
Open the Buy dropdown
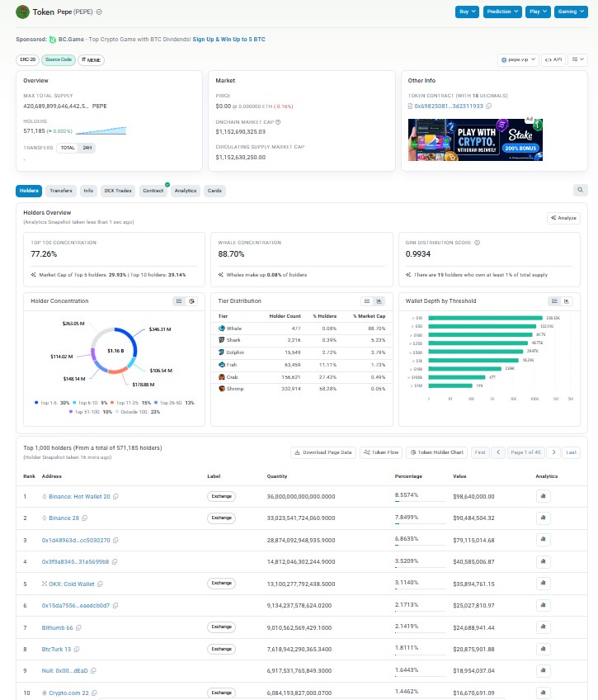(x=467, y=12)
